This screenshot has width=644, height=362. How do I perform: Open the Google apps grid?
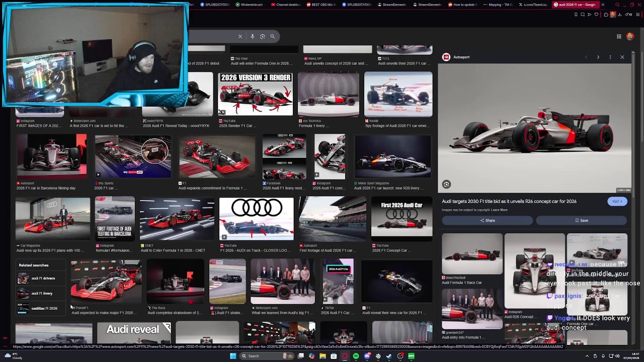619,36
